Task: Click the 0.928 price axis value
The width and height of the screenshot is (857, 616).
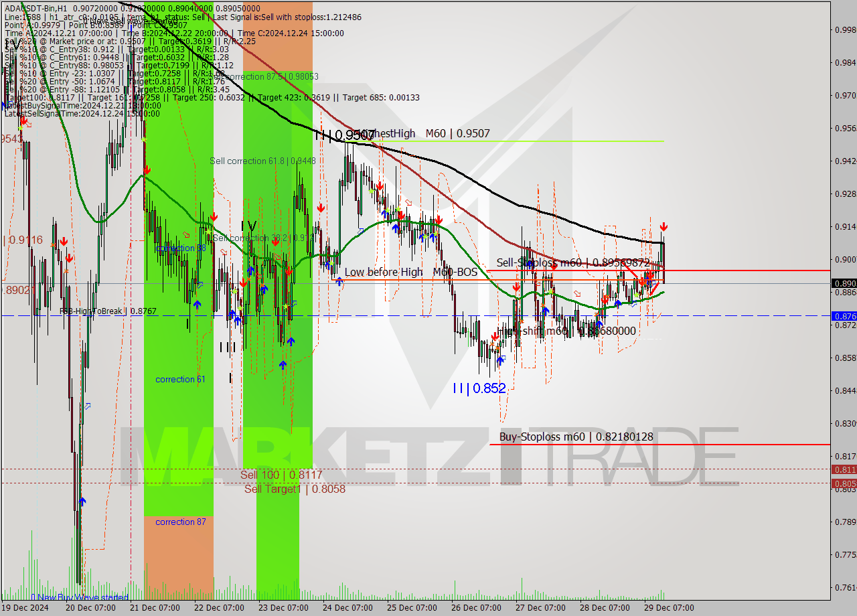Action: (x=845, y=194)
